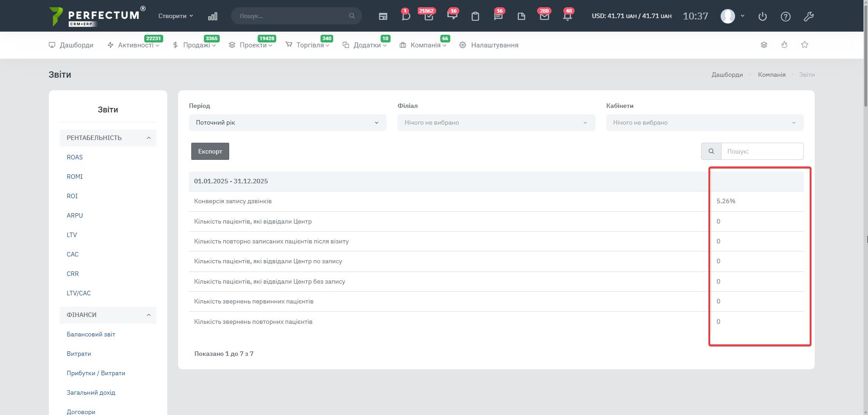This screenshot has width=868, height=415.
Task: Open the bar chart statistics icon
Action: (212, 16)
